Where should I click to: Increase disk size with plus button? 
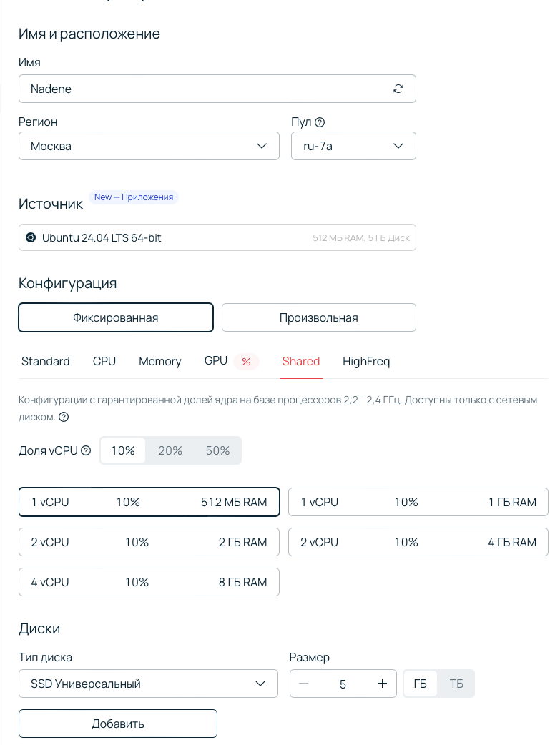coord(382,684)
